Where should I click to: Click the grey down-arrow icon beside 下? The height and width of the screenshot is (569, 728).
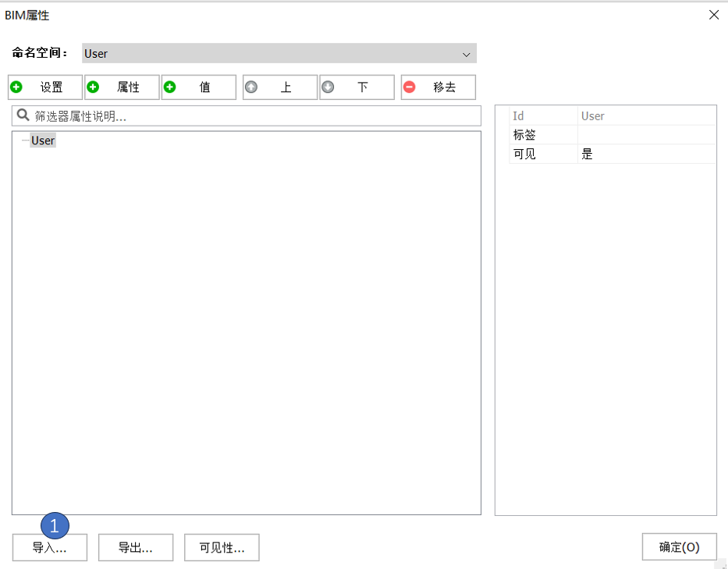point(328,87)
